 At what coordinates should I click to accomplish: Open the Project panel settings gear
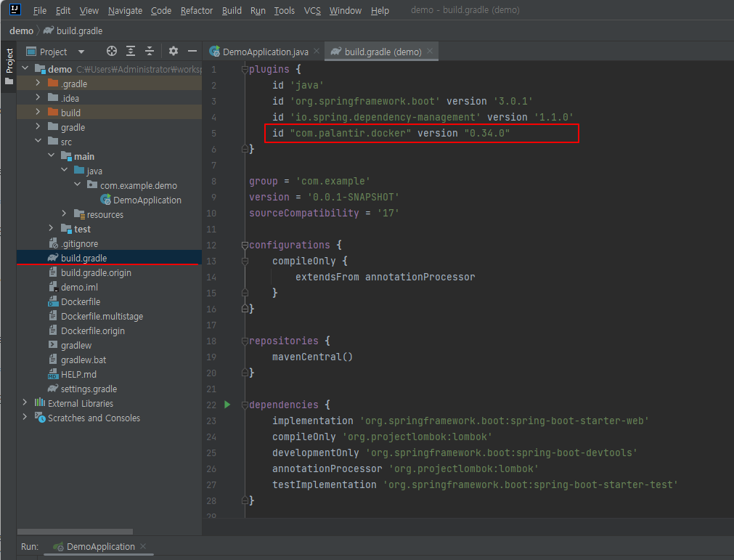click(x=173, y=51)
